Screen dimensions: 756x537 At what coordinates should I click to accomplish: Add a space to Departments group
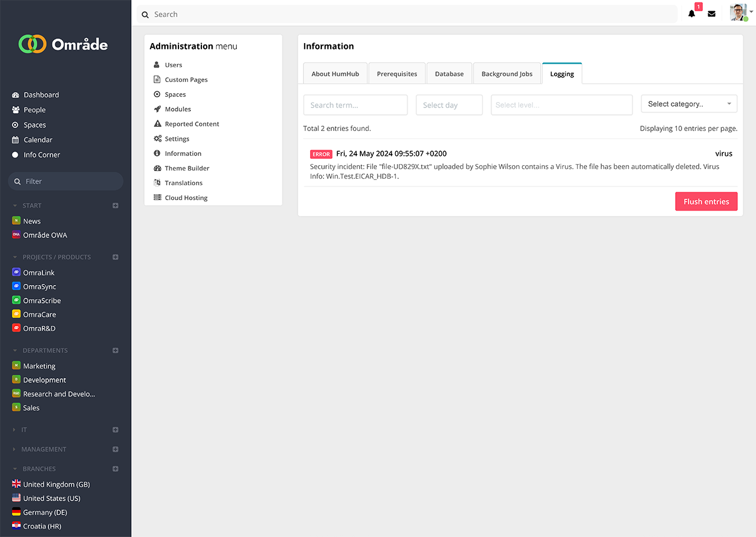tap(116, 351)
